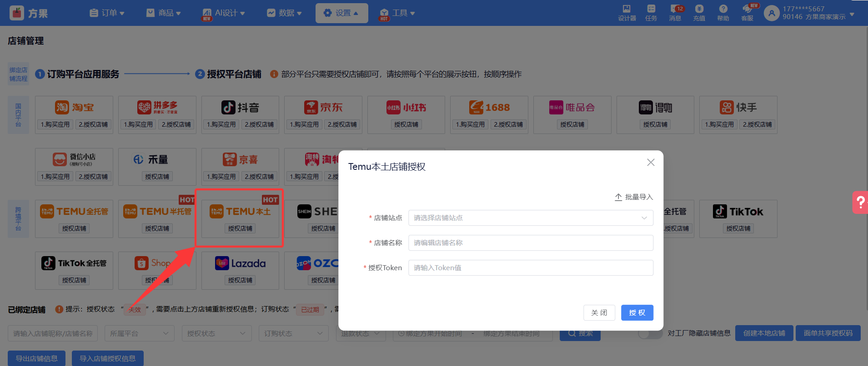Viewport: 868px width, 366px height.
Task: Click the 淘宝 platform logo
Action: 74,108
